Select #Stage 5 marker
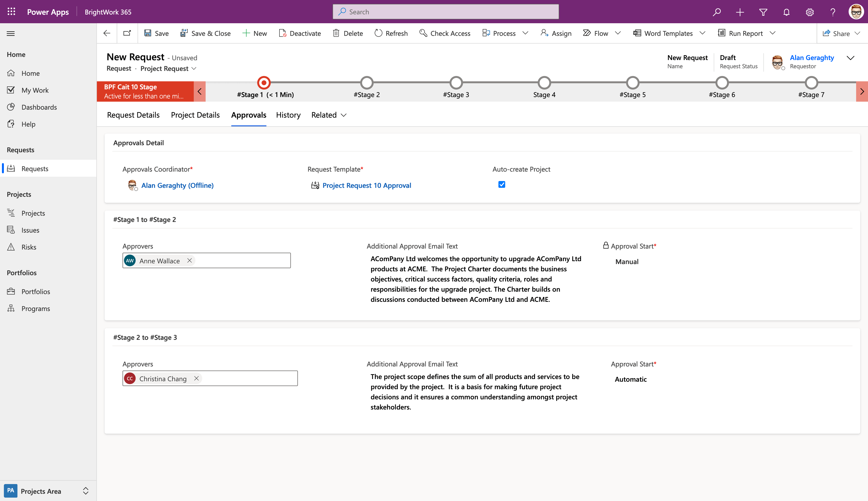 633,83
